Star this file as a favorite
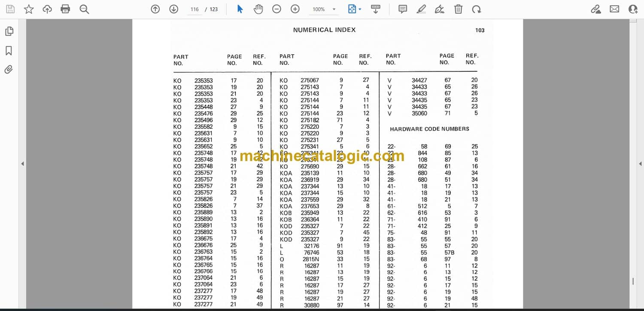The height and width of the screenshot is (311, 644). tap(29, 9)
